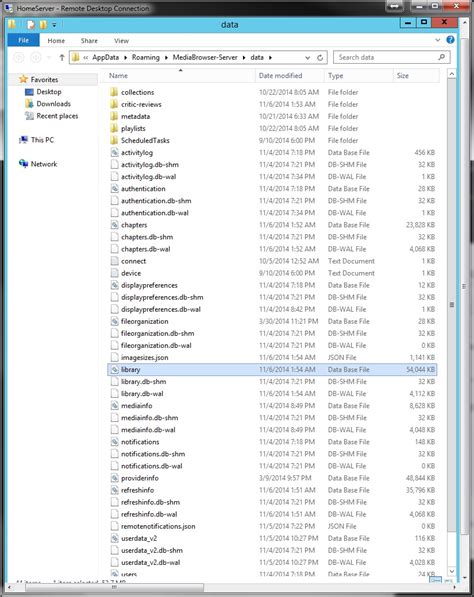The image size is (474, 597).
Task: Select the connect text document icon
Action: click(114, 261)
